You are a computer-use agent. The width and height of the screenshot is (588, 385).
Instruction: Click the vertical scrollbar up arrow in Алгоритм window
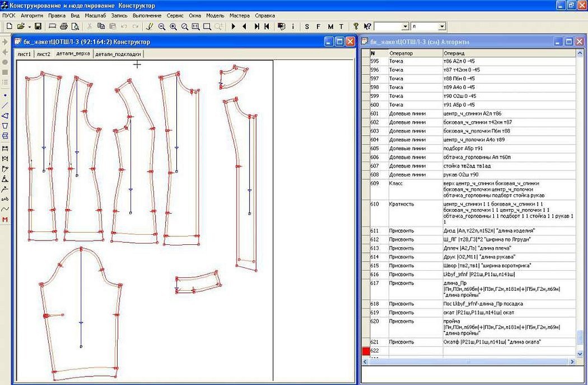click(580, 53)
